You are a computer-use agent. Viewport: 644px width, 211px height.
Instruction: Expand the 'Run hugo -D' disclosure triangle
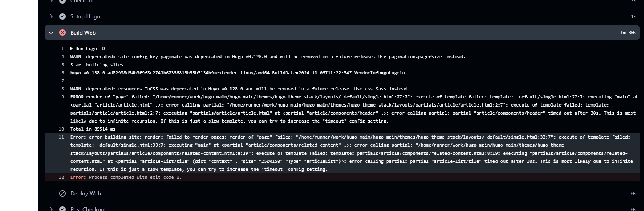(72, 49)
